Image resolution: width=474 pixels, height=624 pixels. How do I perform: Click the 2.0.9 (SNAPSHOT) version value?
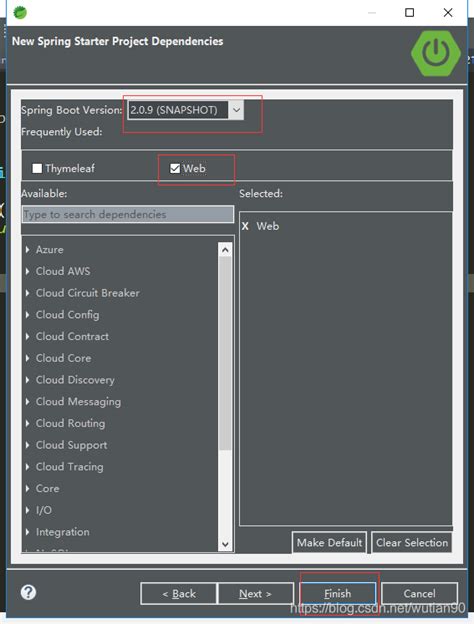pos(174,110)
